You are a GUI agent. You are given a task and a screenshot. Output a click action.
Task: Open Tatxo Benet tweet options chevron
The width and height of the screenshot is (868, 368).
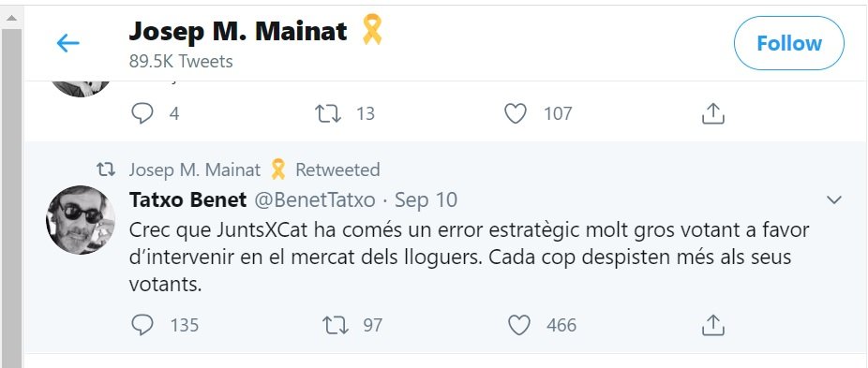click(x=833, y=199)
